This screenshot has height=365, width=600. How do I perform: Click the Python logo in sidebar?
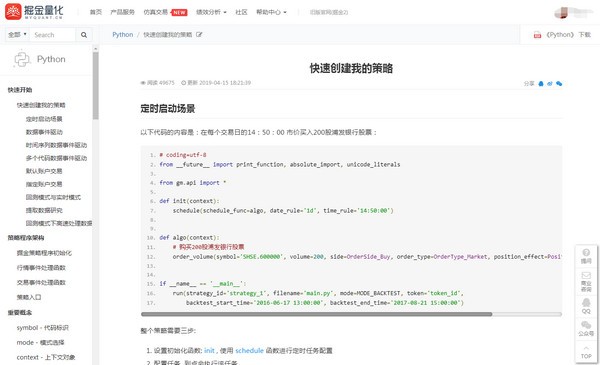[x=21, y=59]
